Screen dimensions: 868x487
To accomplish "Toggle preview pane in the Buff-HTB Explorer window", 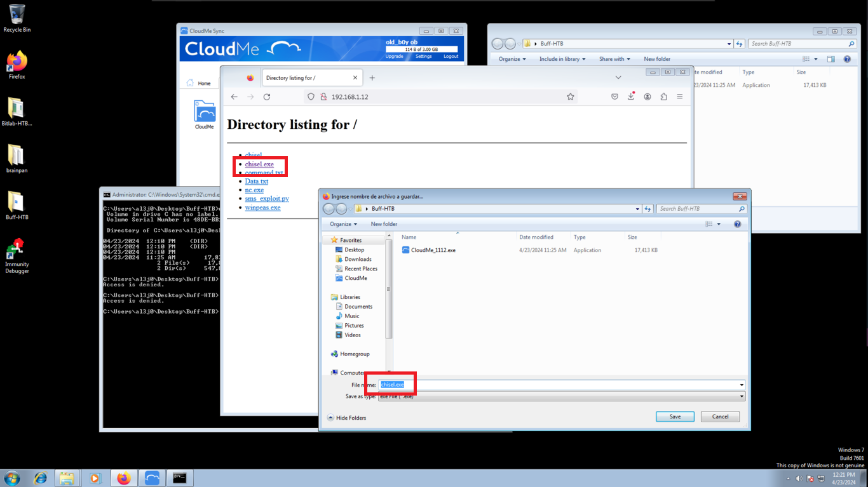I will click(x=831, y=59).
